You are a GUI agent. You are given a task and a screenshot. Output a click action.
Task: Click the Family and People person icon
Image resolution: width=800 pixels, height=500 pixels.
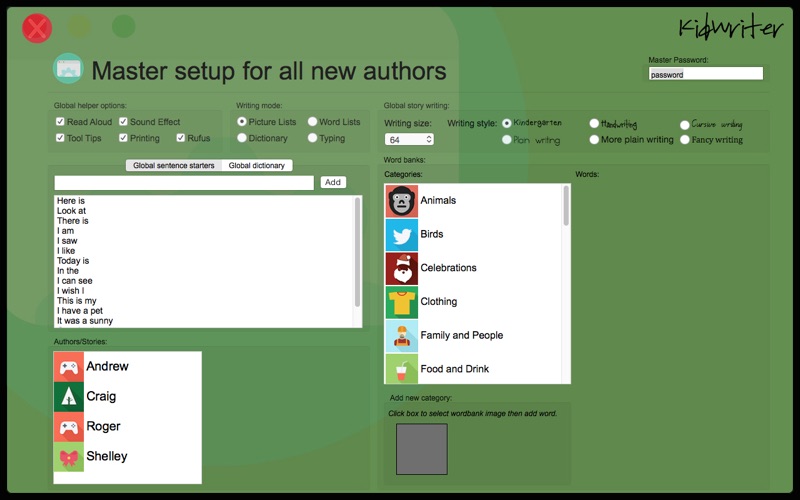(x=402, y=336)
